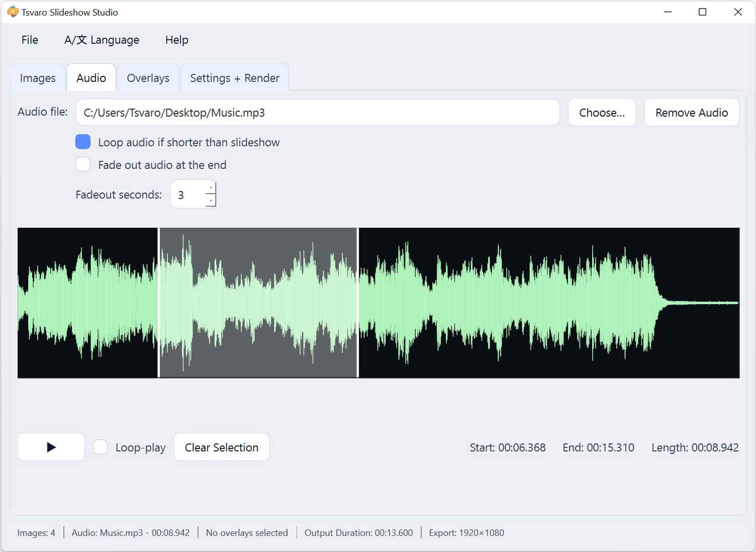This screenshot has height=552, width=756.
Task: Disable Loop audio if shorter than slideshow
Action: (x=83, y=142)
